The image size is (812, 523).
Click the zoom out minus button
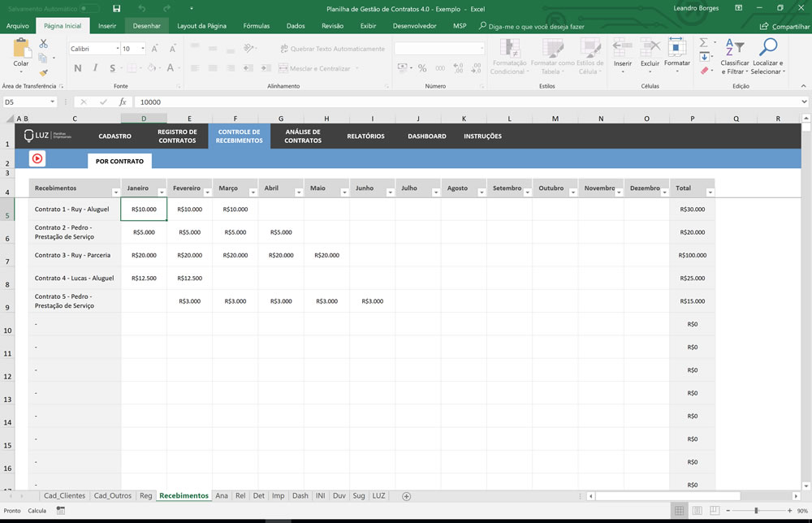coord(728,511)
